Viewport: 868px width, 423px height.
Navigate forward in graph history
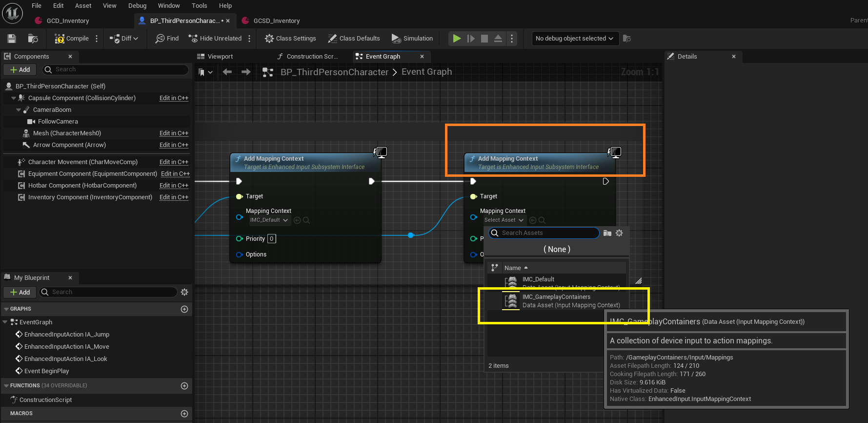pos(246,72)
